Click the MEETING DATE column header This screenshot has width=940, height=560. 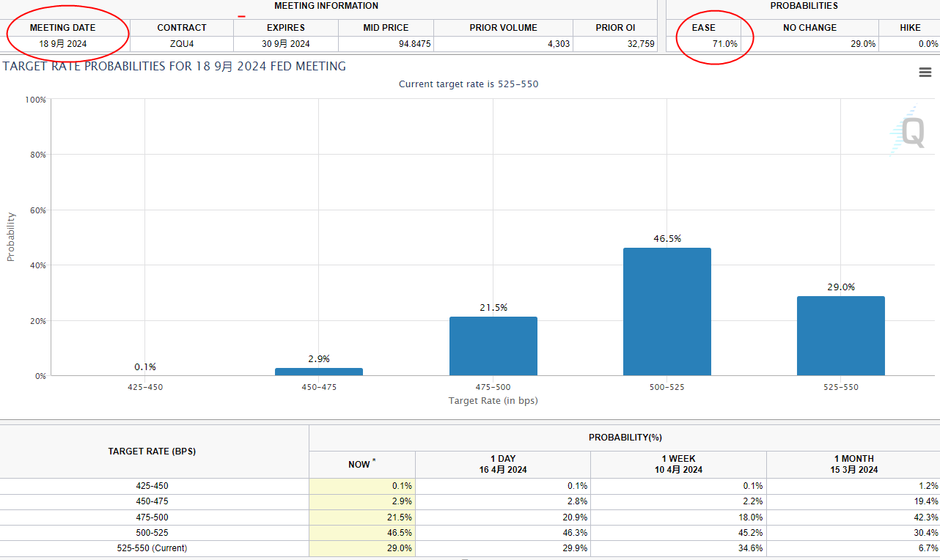62,28
